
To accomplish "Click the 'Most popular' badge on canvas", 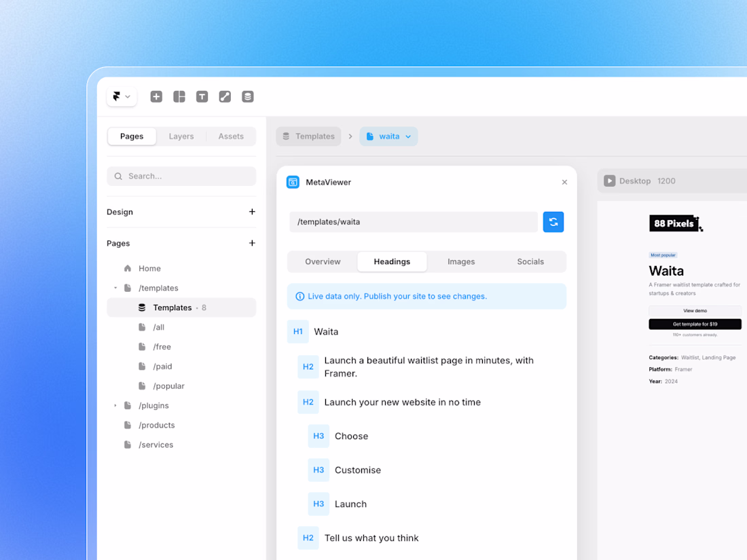I will pos(663,255).
